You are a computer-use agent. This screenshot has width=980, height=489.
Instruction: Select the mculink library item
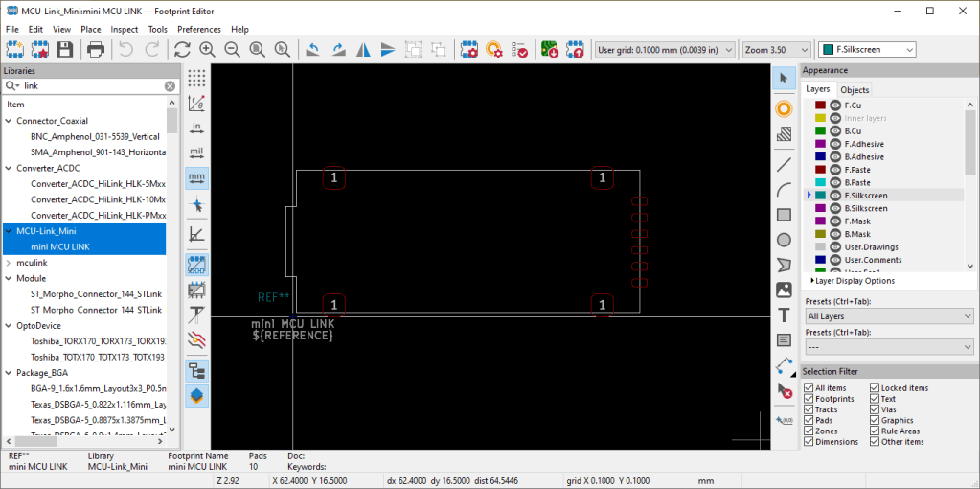[x=32, y=262]
